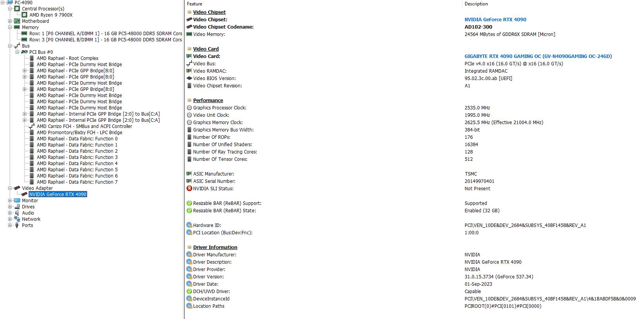The width and height of the screenshot is (644, 319).
Task: Collapse the Video Adapter node
Action: tap(10, 188)
